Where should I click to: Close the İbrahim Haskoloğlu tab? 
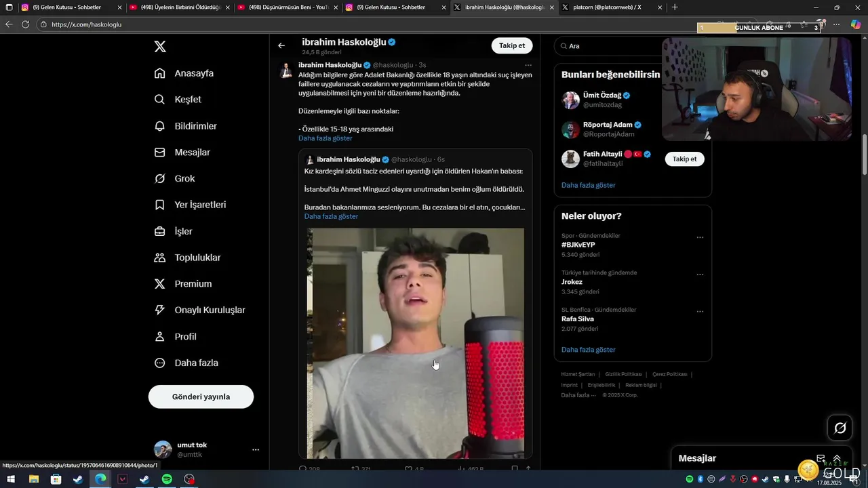[551, 7]
